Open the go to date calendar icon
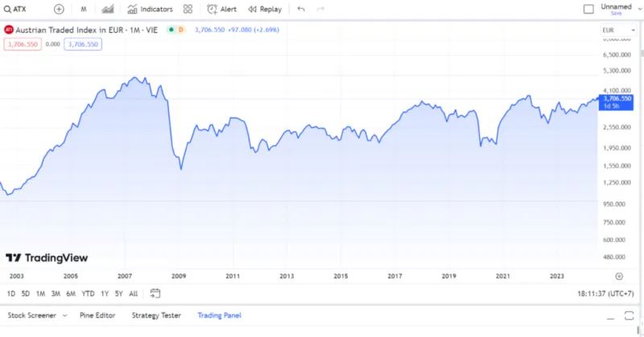The height and width of the screenshot is (337, 644). click(x=155, y=294)
